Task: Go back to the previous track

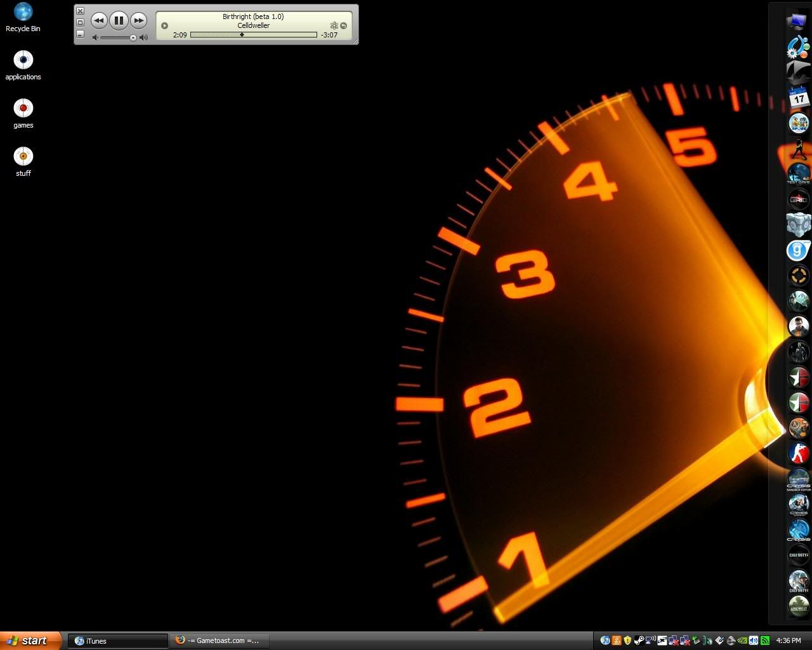Action: (x=99, y=20)
